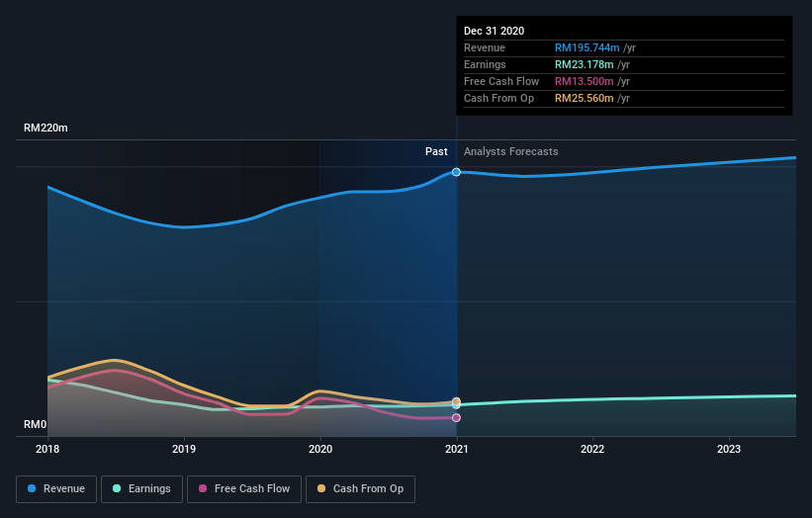Select the Cash From Op marker at 2021
The height and width of the screenshot is (518, 812).
pyautogui.click(x=456, y=401)
